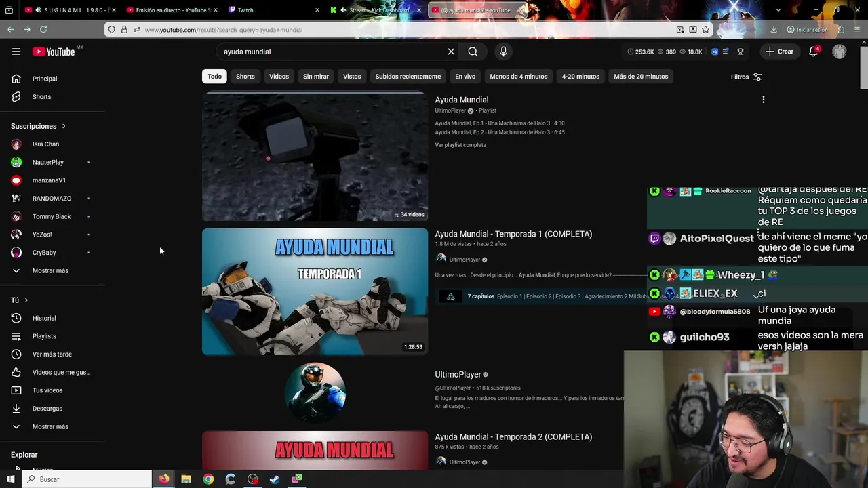
Task: Select the Más de 20 minutos chip
Action: [x=641, y=77]
